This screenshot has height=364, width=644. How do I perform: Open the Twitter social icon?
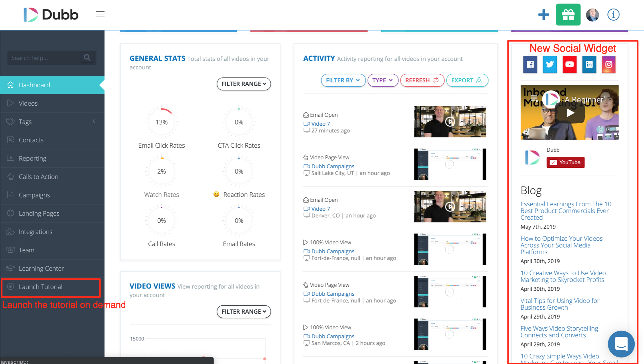coord(550,64)
